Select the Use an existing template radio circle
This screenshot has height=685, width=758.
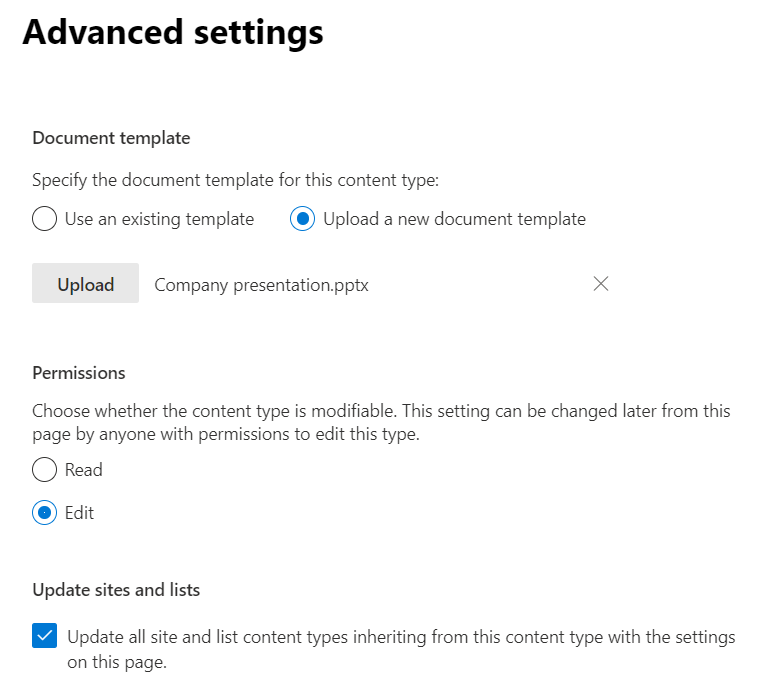click(44, 219)
